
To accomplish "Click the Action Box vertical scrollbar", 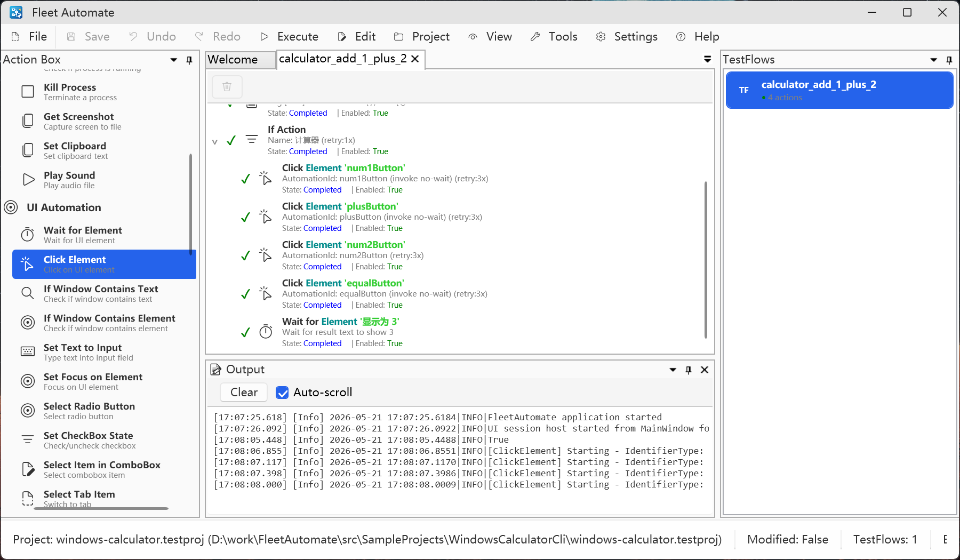I will 190,204.
